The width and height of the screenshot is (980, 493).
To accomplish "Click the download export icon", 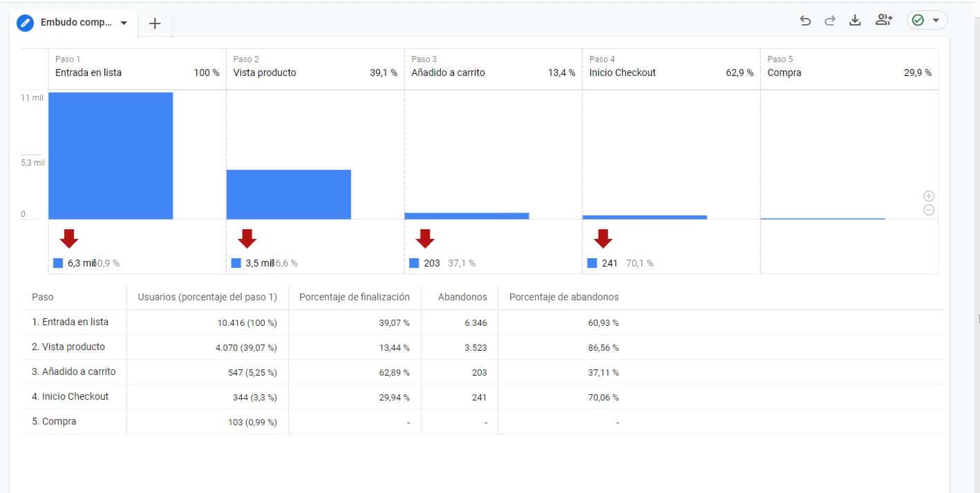I will (856, 20).
